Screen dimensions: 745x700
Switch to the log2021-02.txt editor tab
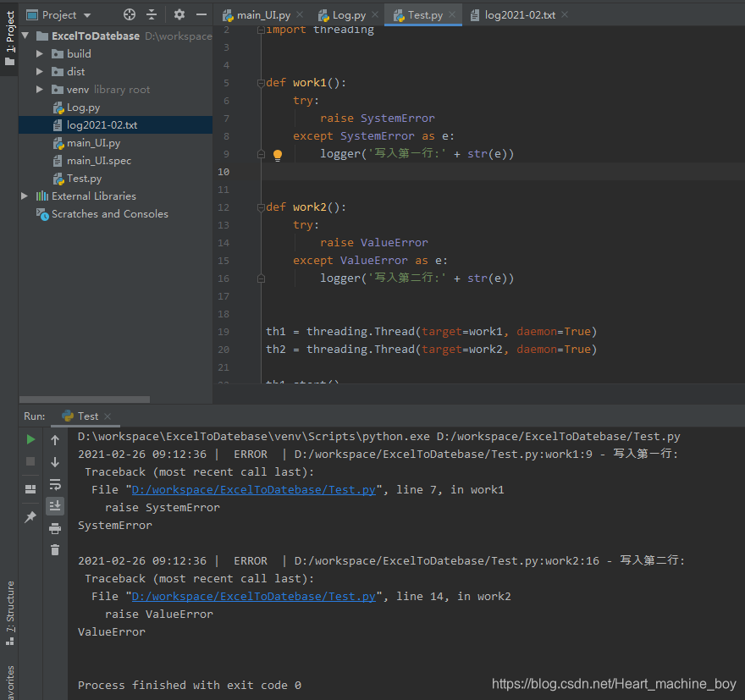click(x=520, y=15)
